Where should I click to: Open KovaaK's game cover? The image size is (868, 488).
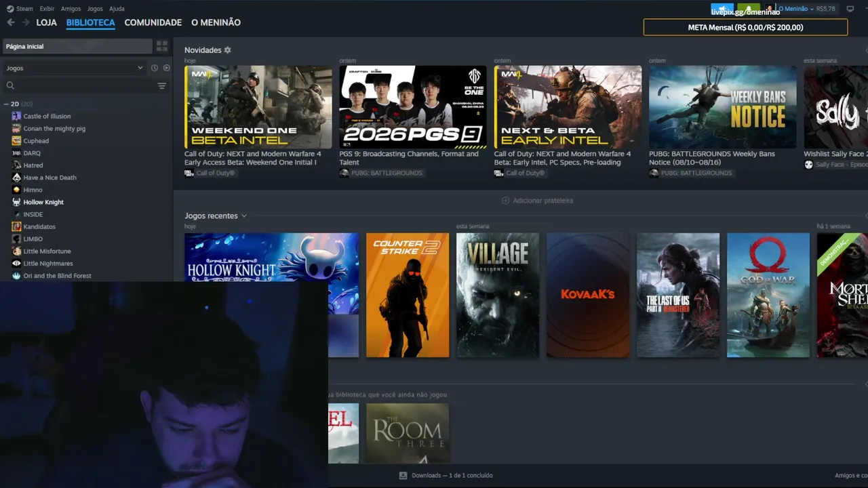tap(588, 295)
